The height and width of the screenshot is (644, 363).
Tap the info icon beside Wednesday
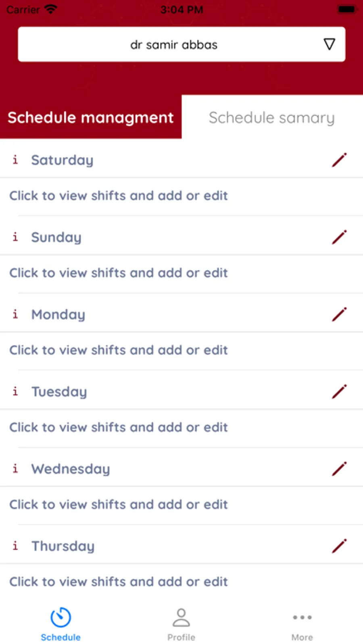(15, 468)
